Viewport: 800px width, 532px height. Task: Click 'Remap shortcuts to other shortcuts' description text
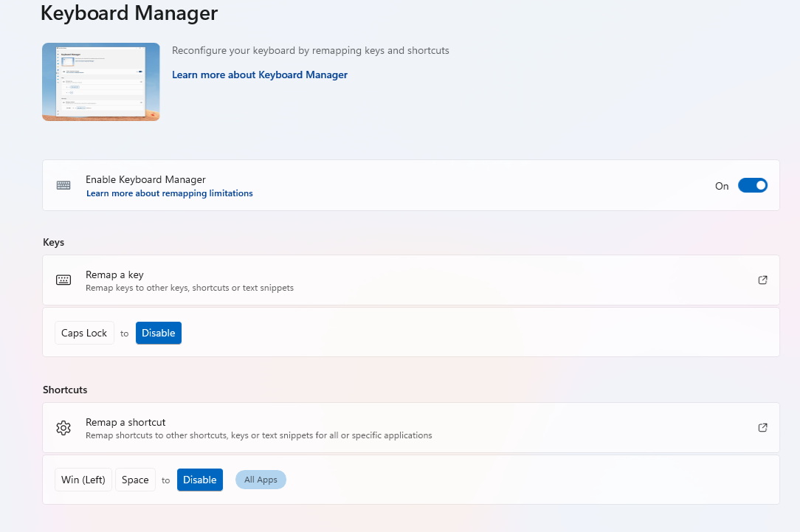click(259, 435)
